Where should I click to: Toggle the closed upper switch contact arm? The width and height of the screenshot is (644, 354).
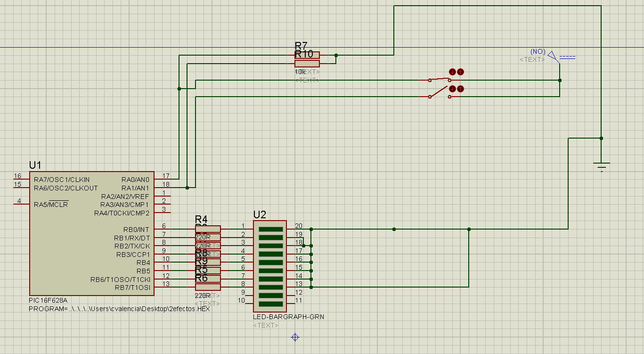point(439,79)
